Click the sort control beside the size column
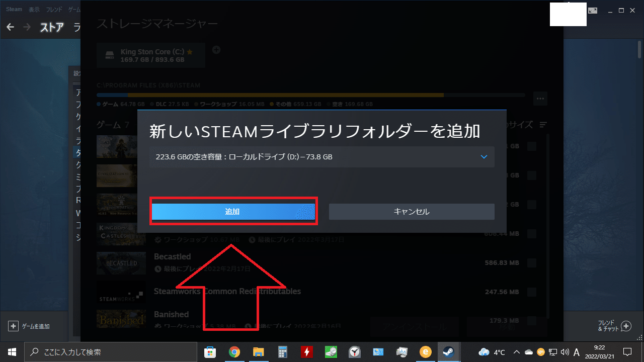 pyautogui.click(x=542, y=125)
